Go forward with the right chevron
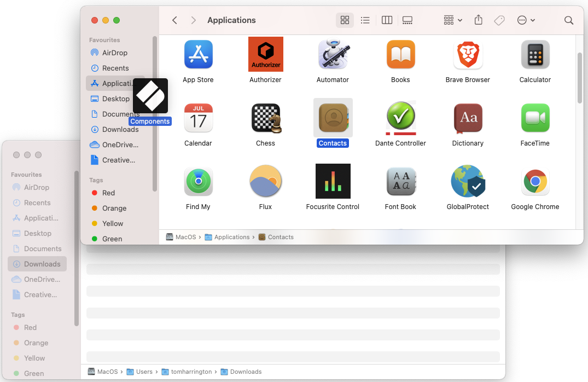Screen dimensions: 588x382 [193, 20]
